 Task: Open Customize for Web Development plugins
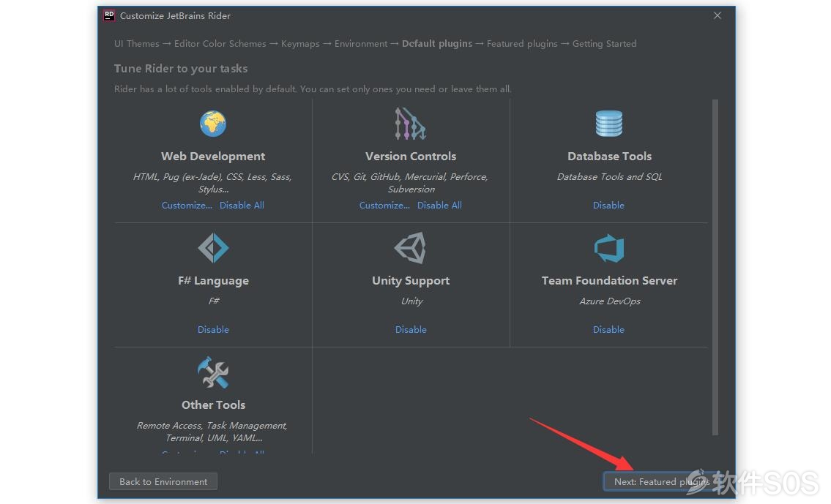tap(187, 206)
